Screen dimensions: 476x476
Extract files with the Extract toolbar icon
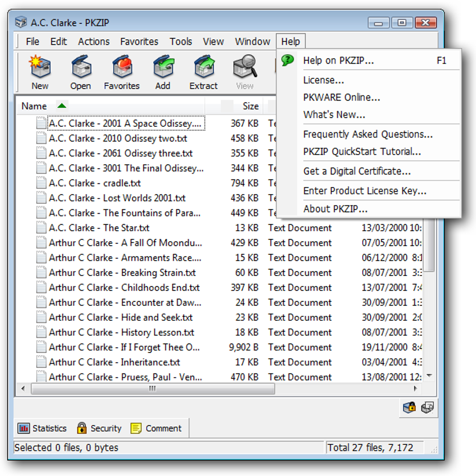(x=203, y=71)
